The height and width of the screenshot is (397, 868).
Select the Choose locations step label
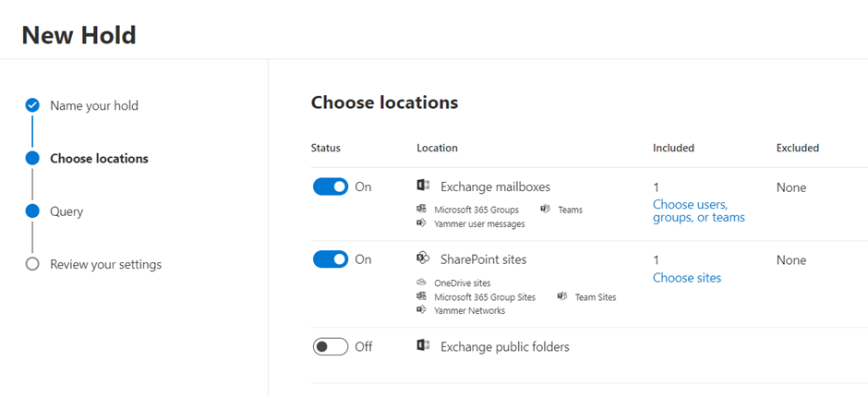pyautogui.click(x=99, y=159)
